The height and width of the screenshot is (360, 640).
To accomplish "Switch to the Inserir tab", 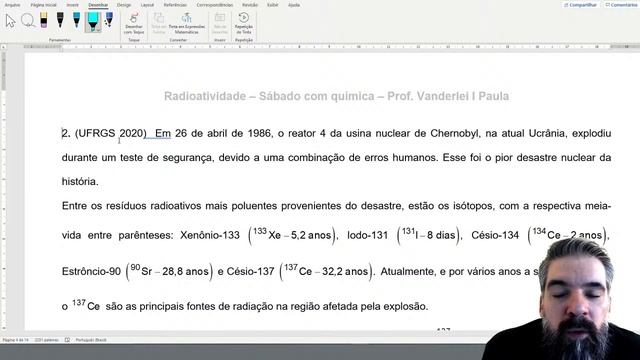I will [73, 5].
